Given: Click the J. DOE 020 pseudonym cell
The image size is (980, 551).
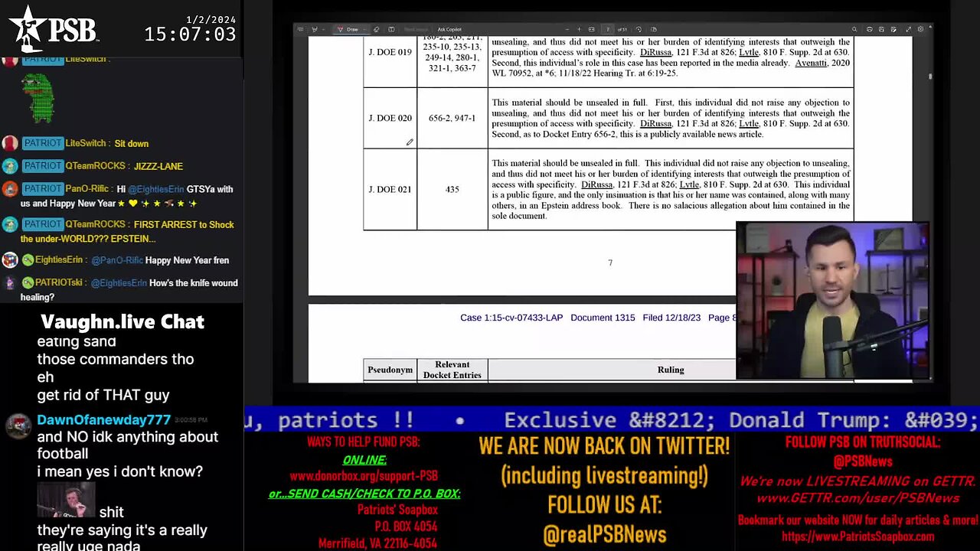Looking at the screenshot, I should [390, 118].
